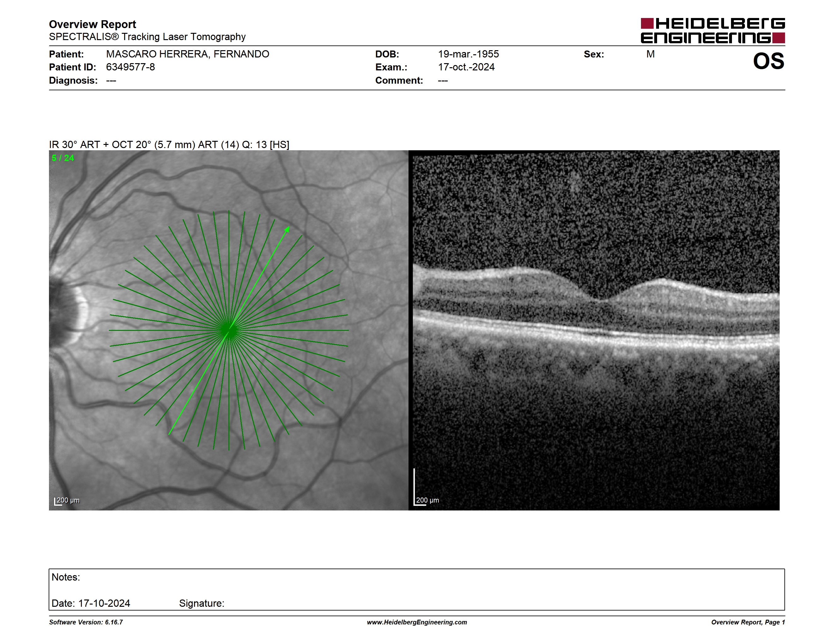Image resolution: width=834 pixels, height=644 pixels.
Task: Click the 5 / 24 scan counter
Action: (x=63, y=158)
